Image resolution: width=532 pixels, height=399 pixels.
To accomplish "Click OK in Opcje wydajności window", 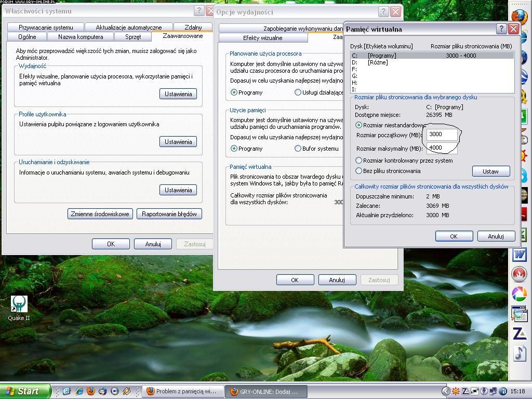I will point(295,280).
